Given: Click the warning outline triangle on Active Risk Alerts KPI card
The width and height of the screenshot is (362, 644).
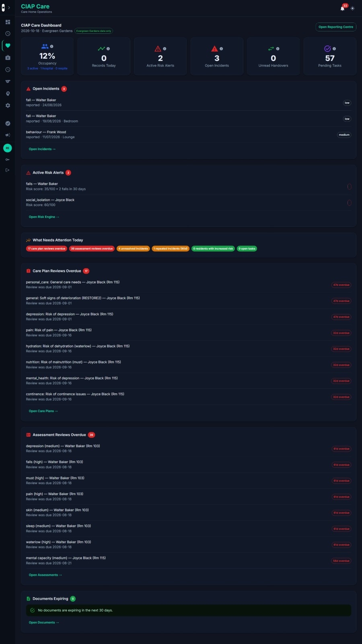Looking at the screenshot, I should point(158,49).
